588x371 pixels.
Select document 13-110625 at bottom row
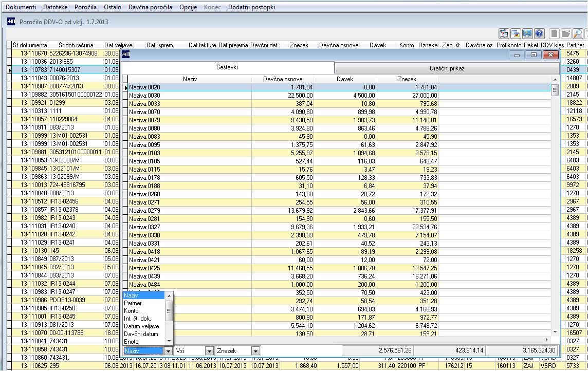click(x=30, y=366)
